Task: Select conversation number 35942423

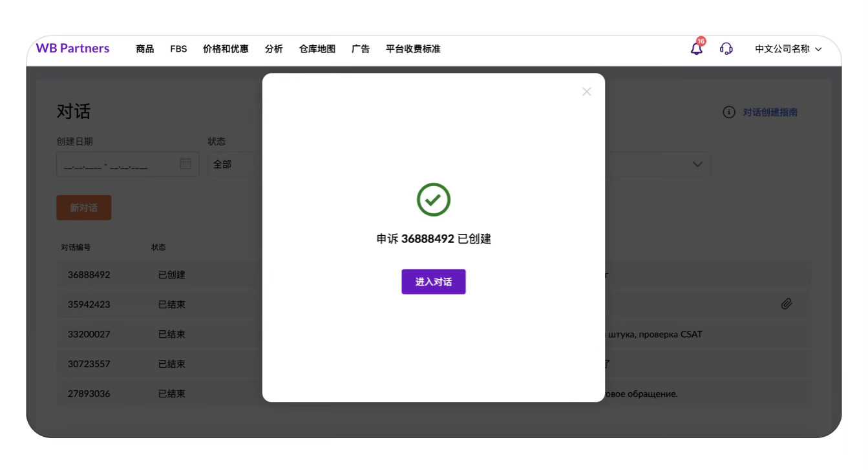Action: (x=89, y=304)
